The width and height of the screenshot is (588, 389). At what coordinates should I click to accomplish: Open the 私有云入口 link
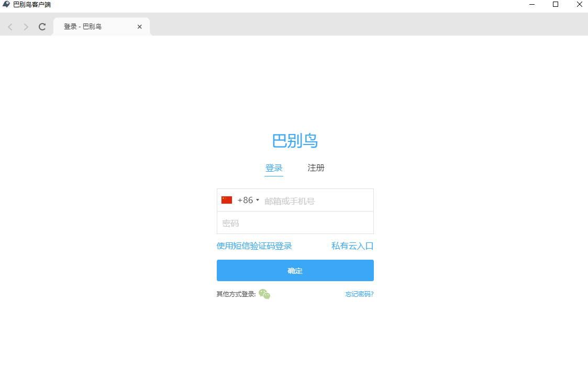coord(352,246)
